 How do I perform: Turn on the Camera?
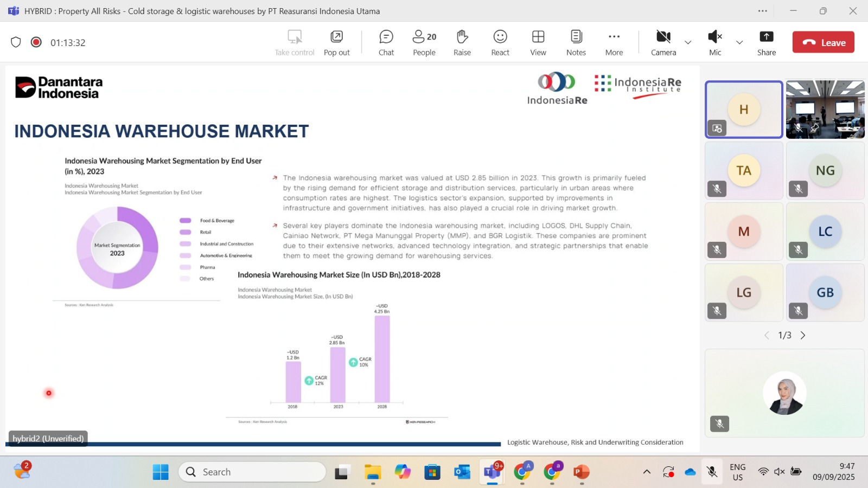point(663,43)
